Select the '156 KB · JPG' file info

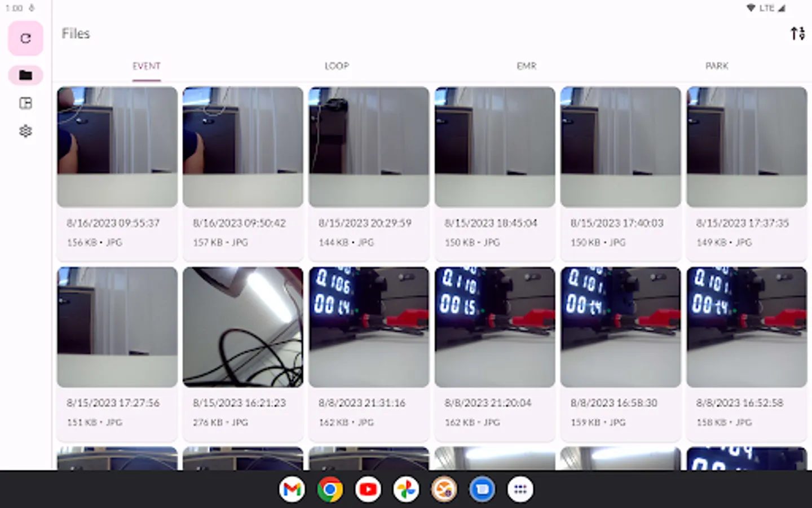95,242
